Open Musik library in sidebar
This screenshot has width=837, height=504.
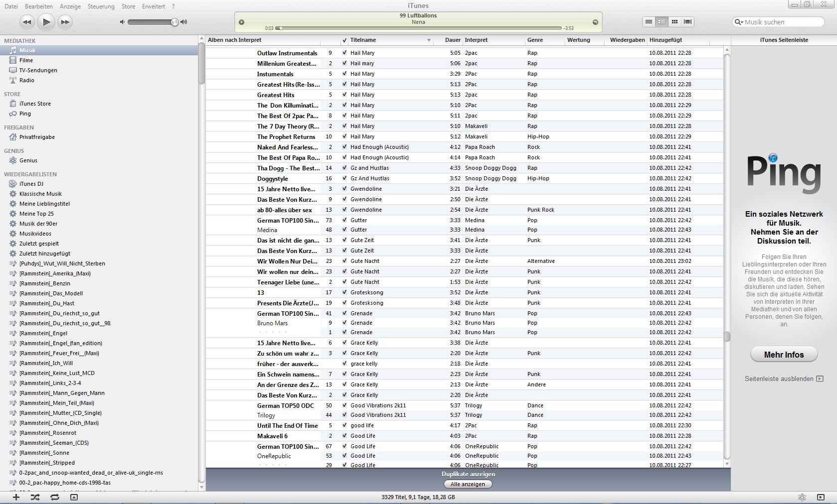(x=99, y=50)
